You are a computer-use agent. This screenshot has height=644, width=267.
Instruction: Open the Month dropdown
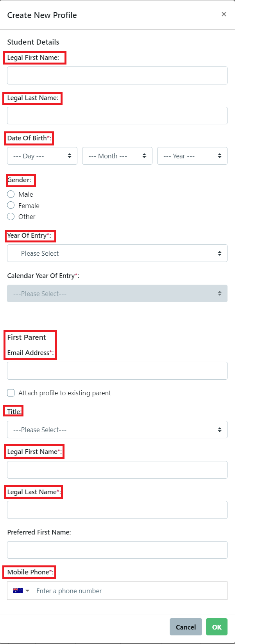click(x=117, y=156)
